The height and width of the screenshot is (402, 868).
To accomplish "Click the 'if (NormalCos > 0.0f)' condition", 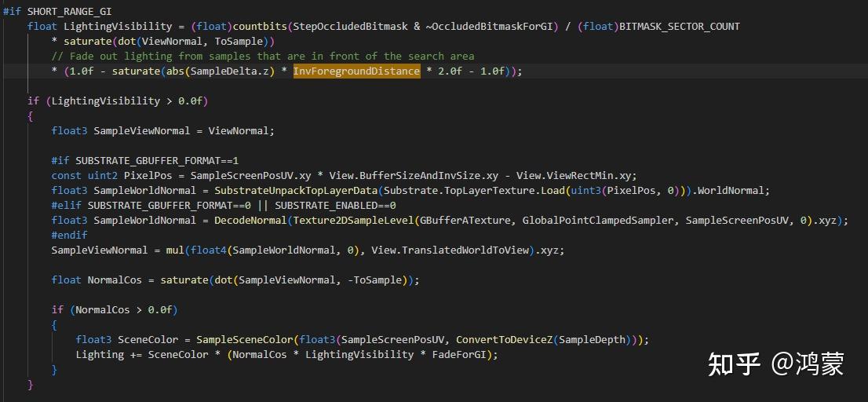I will coord(115,310).
